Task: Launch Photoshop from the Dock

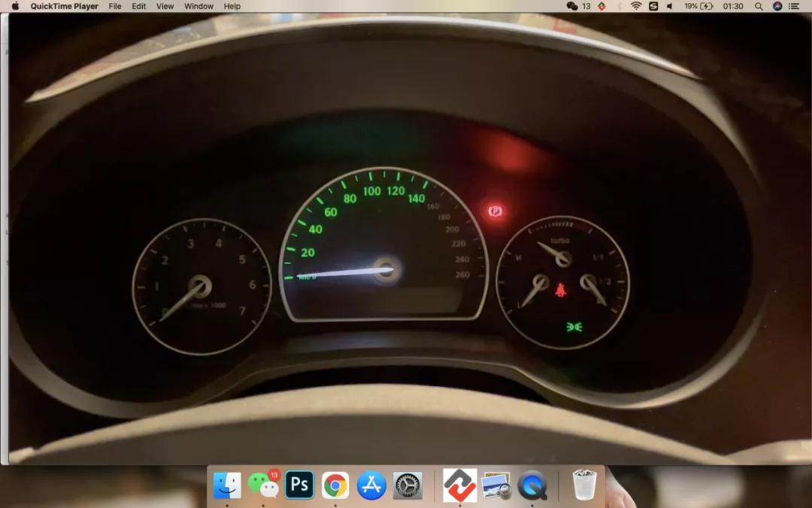Action: pos(299,485)
